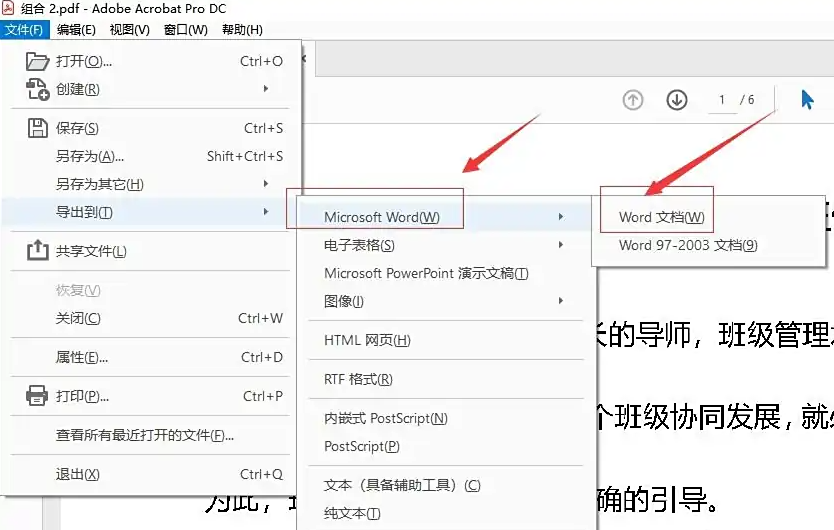Screen dimensions: 834x530
Task: Click the Ctrl+Q shortcut text
Action: tap(261, 474)
